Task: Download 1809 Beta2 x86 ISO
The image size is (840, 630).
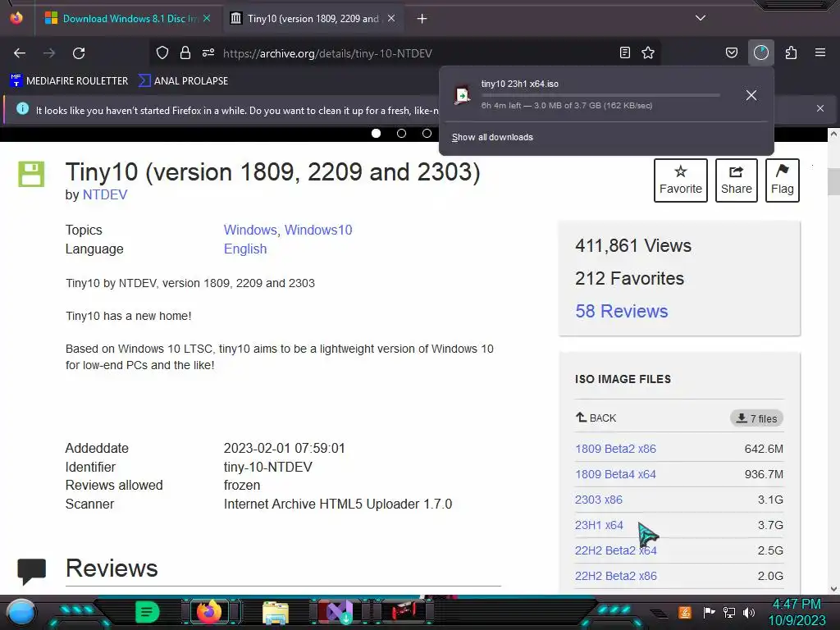Action: pyautogui.click(x=615, y=449)
